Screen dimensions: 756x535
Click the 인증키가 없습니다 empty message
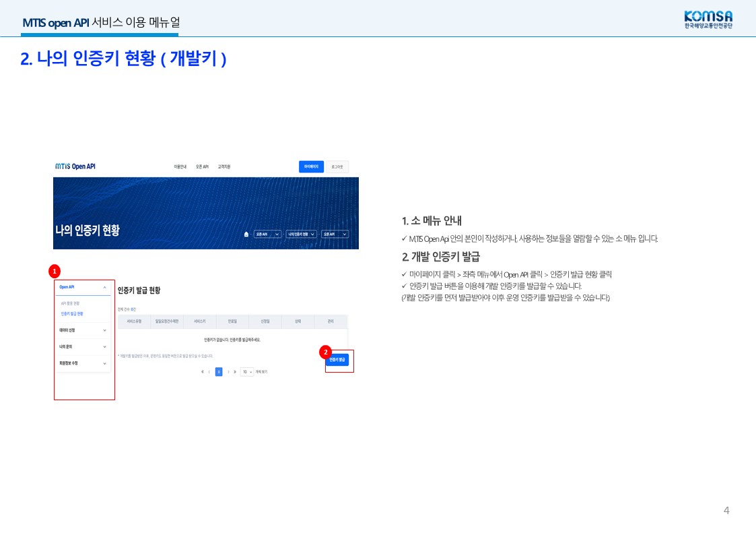232,340
